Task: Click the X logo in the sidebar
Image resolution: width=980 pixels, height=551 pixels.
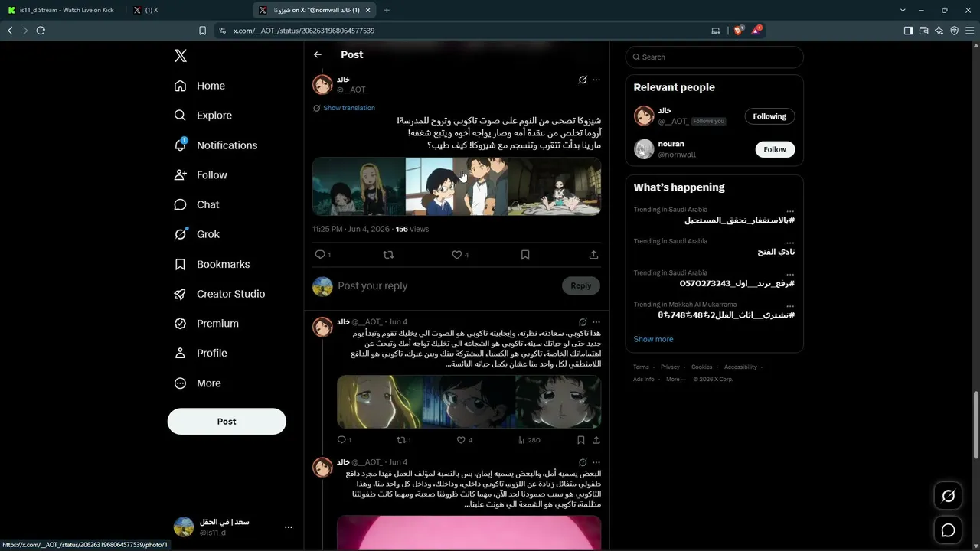Action: pyautogui.click(x=181, y=56)
